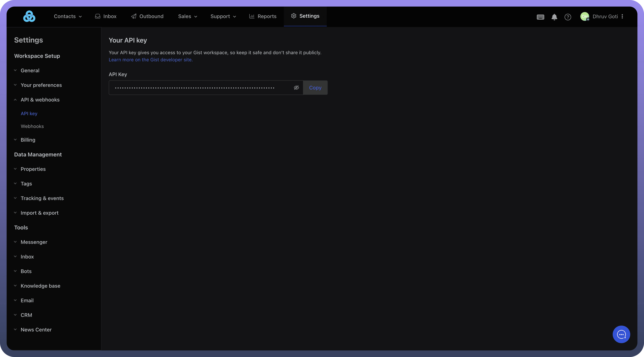Open the Outbound tab
The image size is (644, 357).
pos(147,16)
